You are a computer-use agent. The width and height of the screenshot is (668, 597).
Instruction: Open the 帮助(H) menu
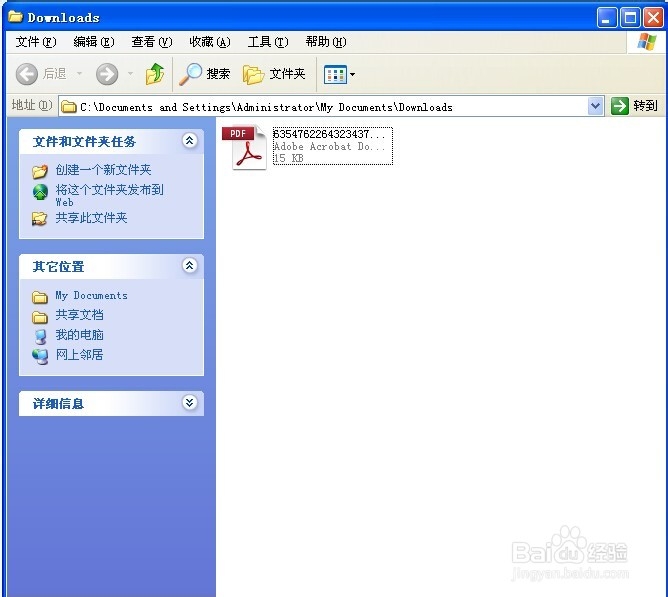[x=326, y=42]
